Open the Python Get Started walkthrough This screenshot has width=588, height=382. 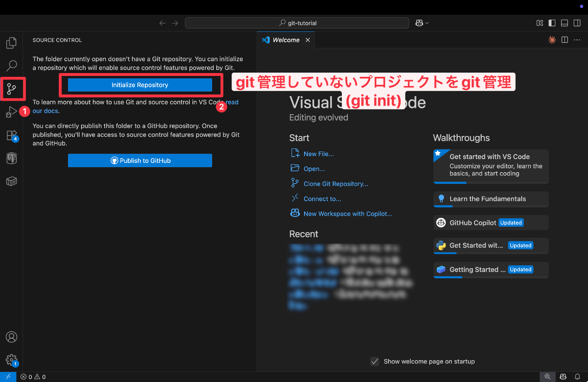tap(491, 246)
